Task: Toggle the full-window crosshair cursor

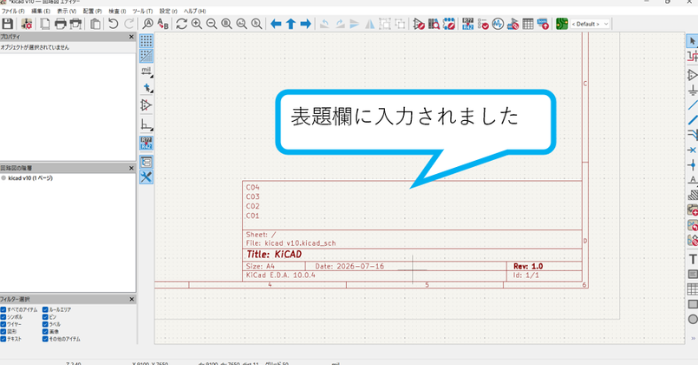Action: pyautogui.click(x=146, y=88)
